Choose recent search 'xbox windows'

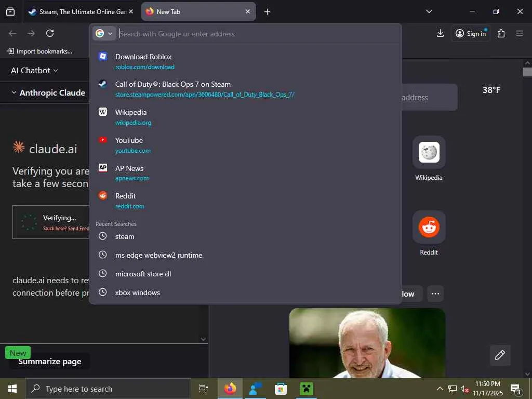pyautogui.click(x=246, y=292)
